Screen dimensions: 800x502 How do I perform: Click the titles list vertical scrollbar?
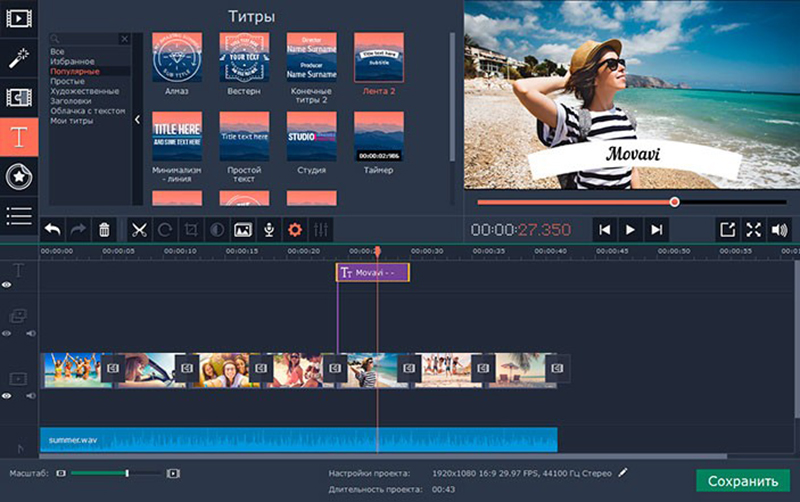[x=452, y=97]
